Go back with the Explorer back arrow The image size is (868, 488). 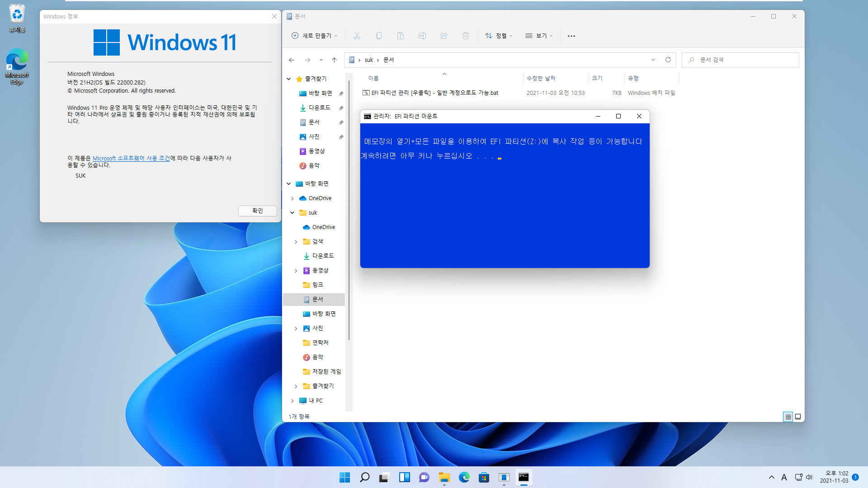tap(292, 60)
